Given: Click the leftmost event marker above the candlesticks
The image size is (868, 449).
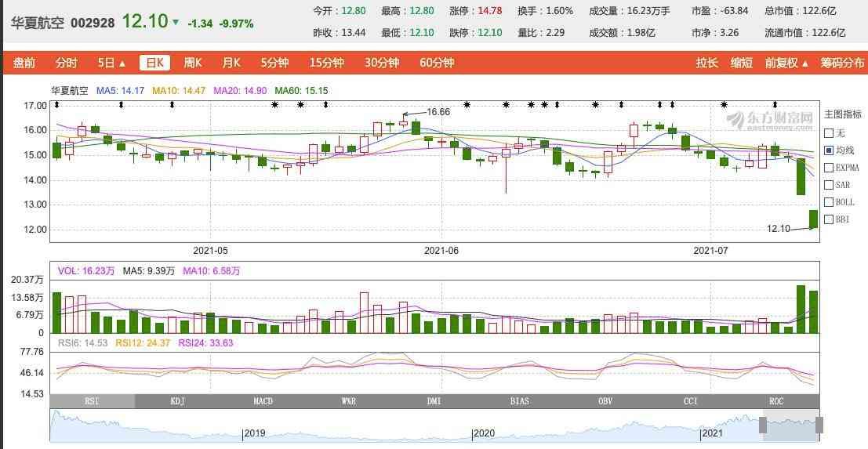Looking at the screenshot, I should click(56, 104).
